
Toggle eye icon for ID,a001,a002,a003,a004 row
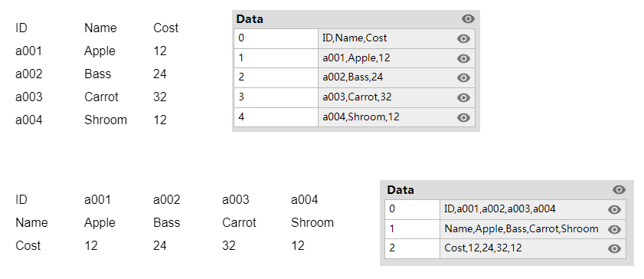[614, 209]
